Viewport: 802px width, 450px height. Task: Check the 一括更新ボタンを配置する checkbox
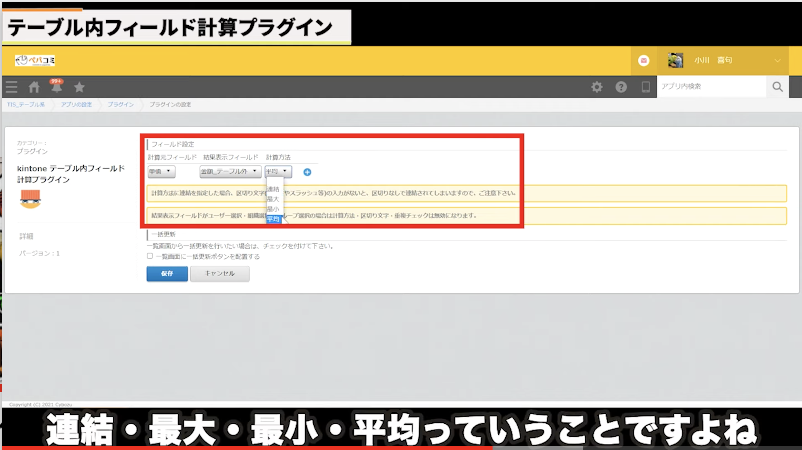[x=150, y=256]
